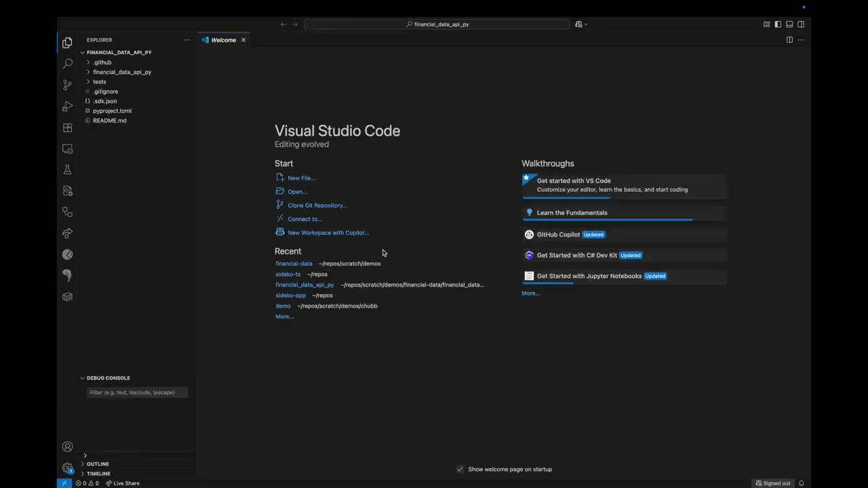
Task: Toggle the primary side bar visibility
Action: tap(778, 24)
